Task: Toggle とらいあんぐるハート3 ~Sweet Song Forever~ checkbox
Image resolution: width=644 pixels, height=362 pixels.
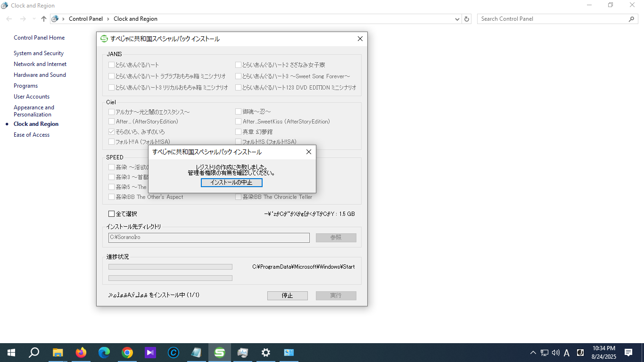Action: (239, 76)
